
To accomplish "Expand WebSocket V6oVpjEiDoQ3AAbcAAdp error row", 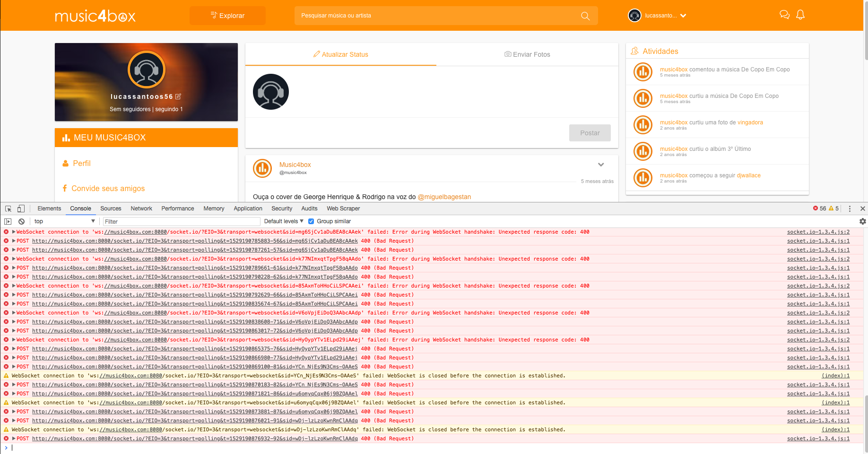I will pyautogui.click(x=14, y=313).
